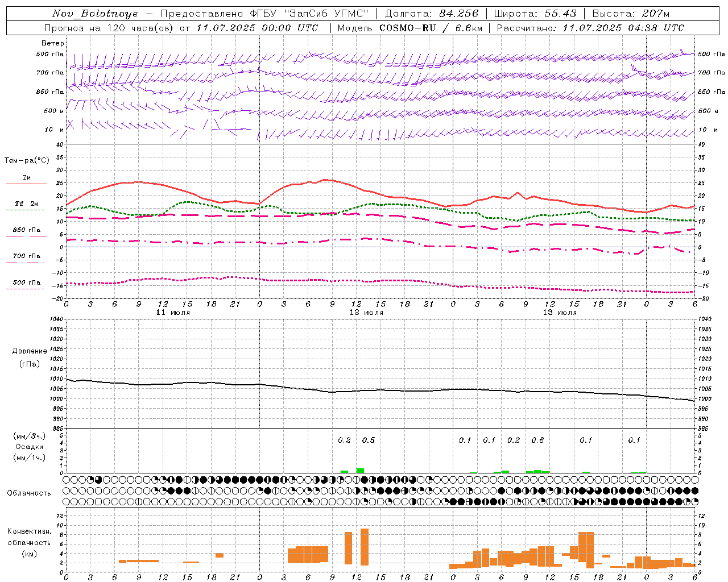Click '500 гПа' entry in temperature legend
The width and height of the screenshot is (728, 582).
27,282
